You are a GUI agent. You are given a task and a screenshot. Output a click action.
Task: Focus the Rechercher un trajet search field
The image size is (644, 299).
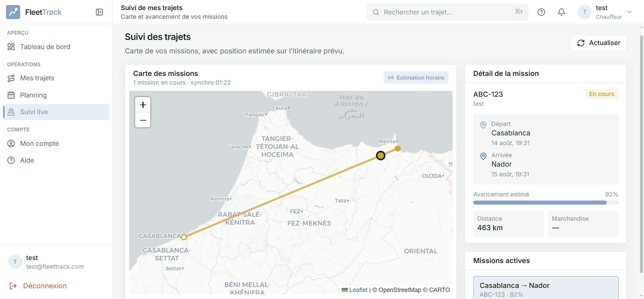coord(448,12)
